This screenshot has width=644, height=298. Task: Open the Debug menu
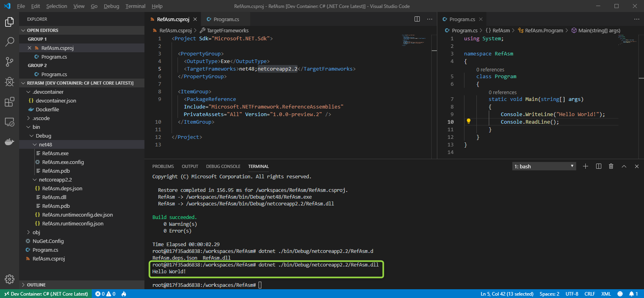coord(111,6)
